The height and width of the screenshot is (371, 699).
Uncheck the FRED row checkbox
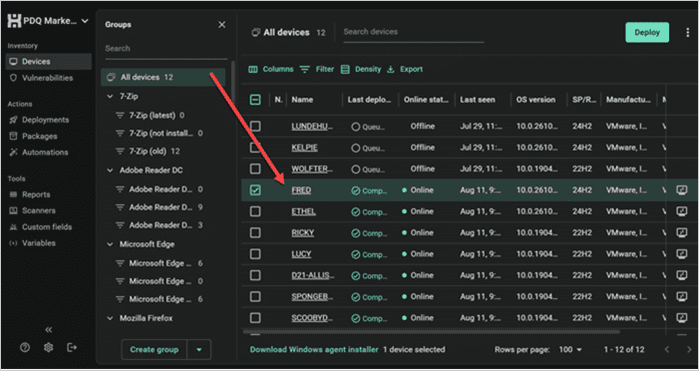coord(255,190)
